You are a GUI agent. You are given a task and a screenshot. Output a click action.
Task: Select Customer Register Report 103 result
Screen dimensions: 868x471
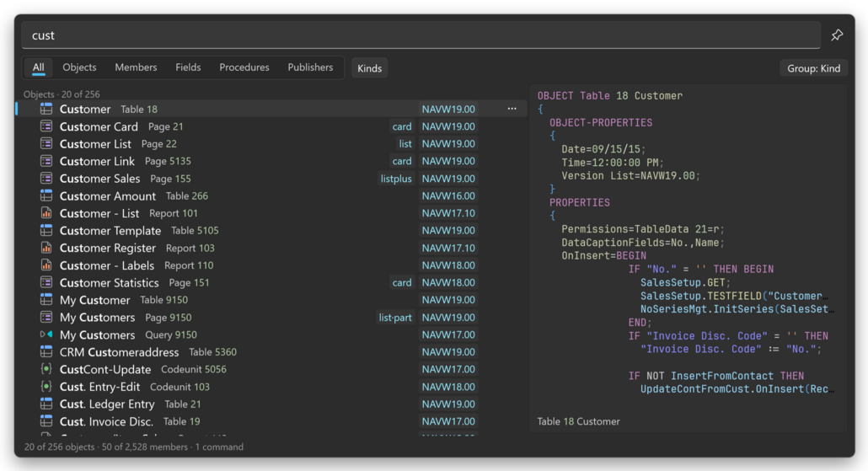click(271, 248)
